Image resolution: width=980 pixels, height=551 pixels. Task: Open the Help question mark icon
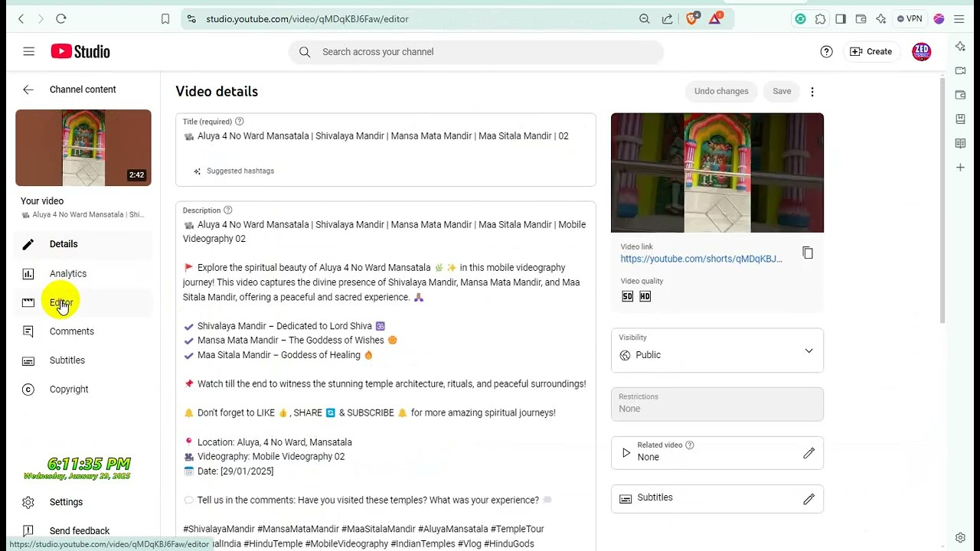point(826,51)
